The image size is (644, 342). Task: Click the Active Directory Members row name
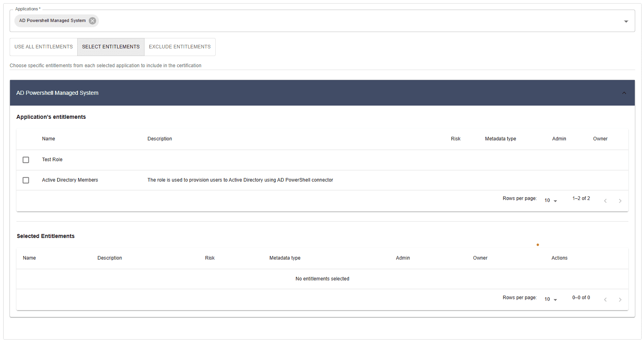pyautogui.click(x=70, y=180)
